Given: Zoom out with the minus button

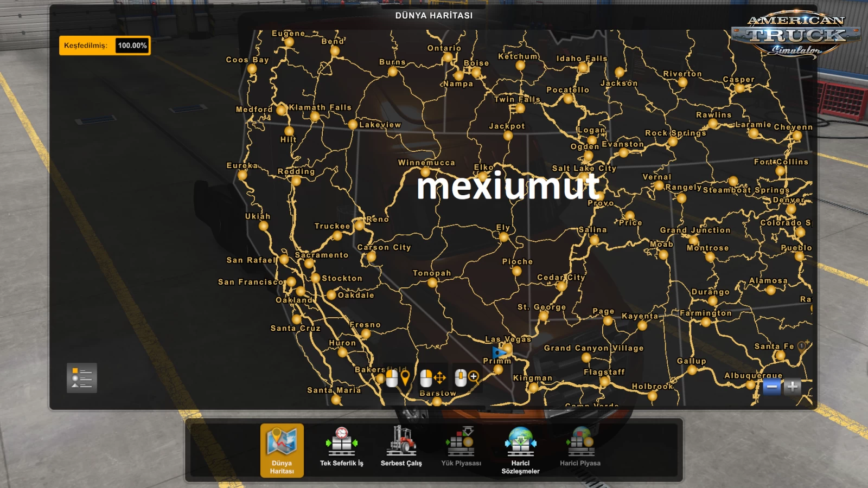Looking at the screenshot, I should click(771, 387).
